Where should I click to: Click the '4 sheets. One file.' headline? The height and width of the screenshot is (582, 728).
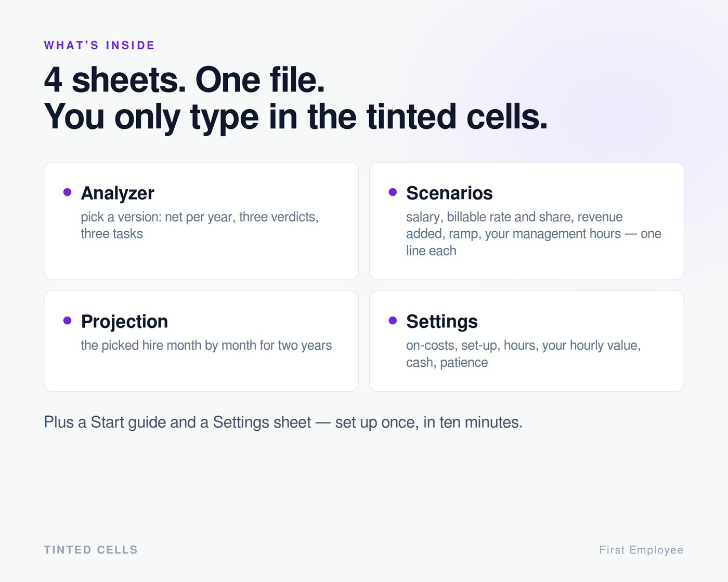(185, 80)
